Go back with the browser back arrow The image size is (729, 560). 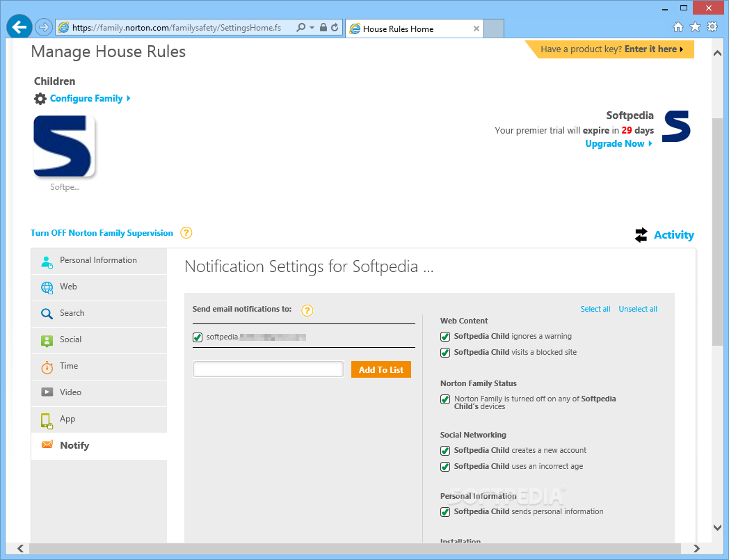(x=19, y=27)
